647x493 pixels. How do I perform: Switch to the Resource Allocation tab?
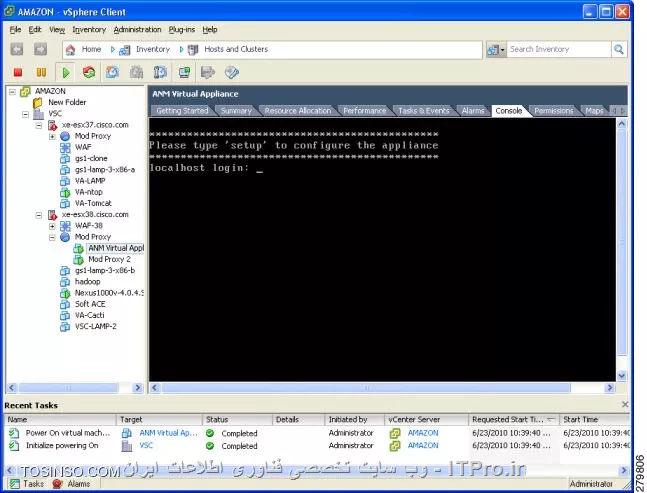[298, 111]
